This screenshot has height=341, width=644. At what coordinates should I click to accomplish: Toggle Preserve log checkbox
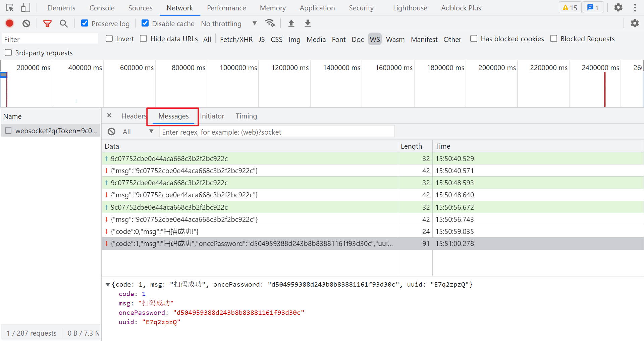click(x=85, y=23)
